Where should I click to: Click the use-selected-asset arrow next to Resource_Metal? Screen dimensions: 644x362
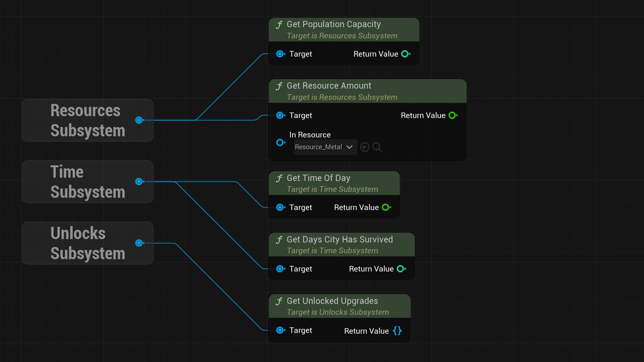pos(365,147)
